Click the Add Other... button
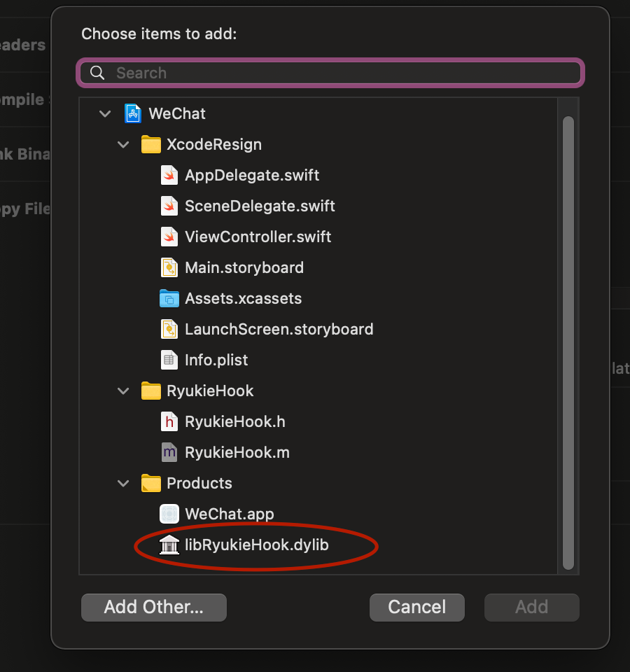630x672 pixels. click(x=154, y=608)
